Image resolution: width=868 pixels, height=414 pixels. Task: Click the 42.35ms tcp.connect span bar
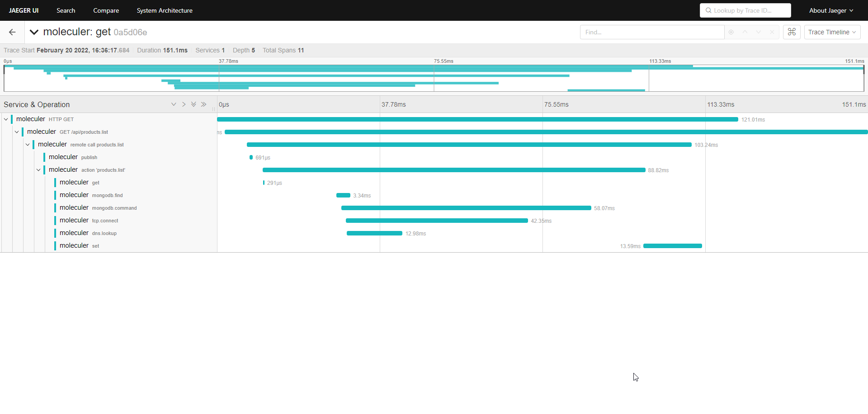coord(437,221)
